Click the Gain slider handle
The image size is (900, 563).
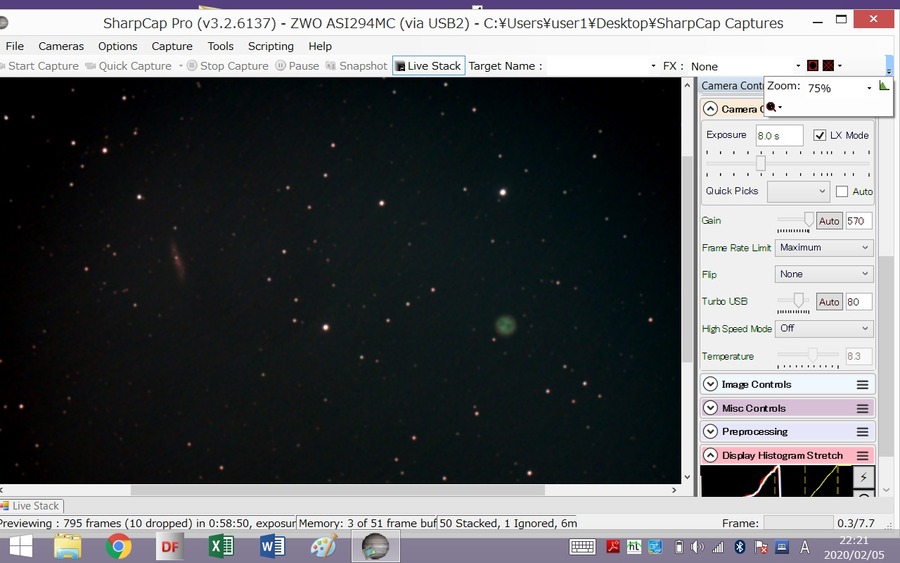point(809,219)
